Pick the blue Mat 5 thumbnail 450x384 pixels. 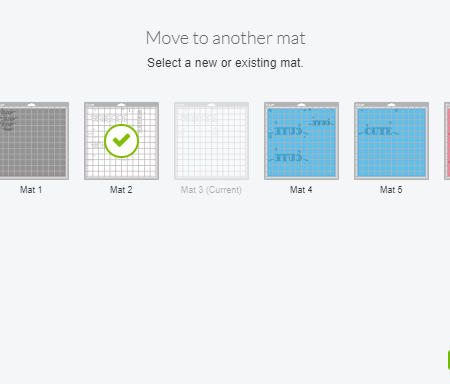point(391,141)
